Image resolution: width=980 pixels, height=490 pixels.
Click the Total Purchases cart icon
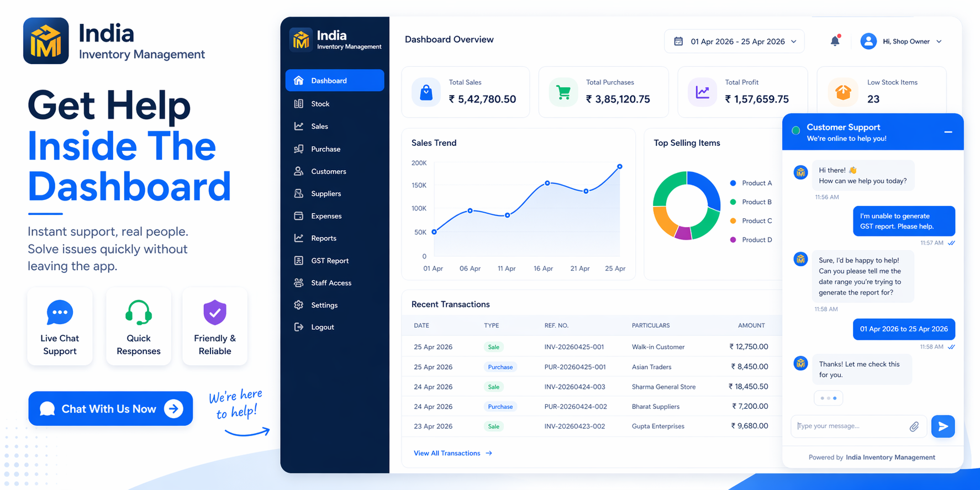click(563, 92)
